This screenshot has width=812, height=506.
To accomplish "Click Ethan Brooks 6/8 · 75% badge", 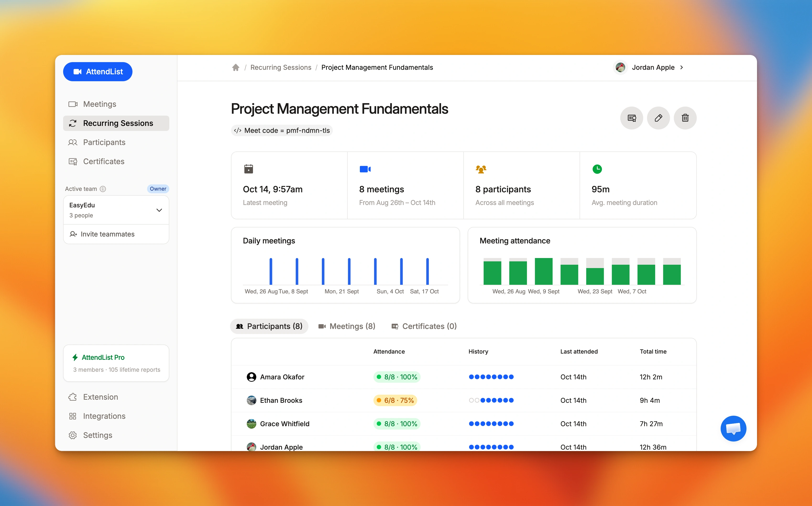I will (395, 400).
